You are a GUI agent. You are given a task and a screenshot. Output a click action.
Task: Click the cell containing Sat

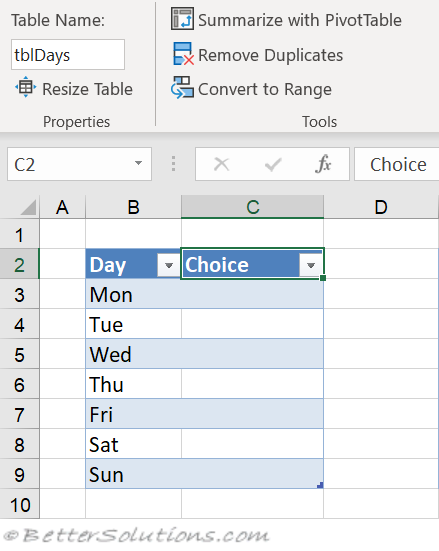(x=134, y=444)
